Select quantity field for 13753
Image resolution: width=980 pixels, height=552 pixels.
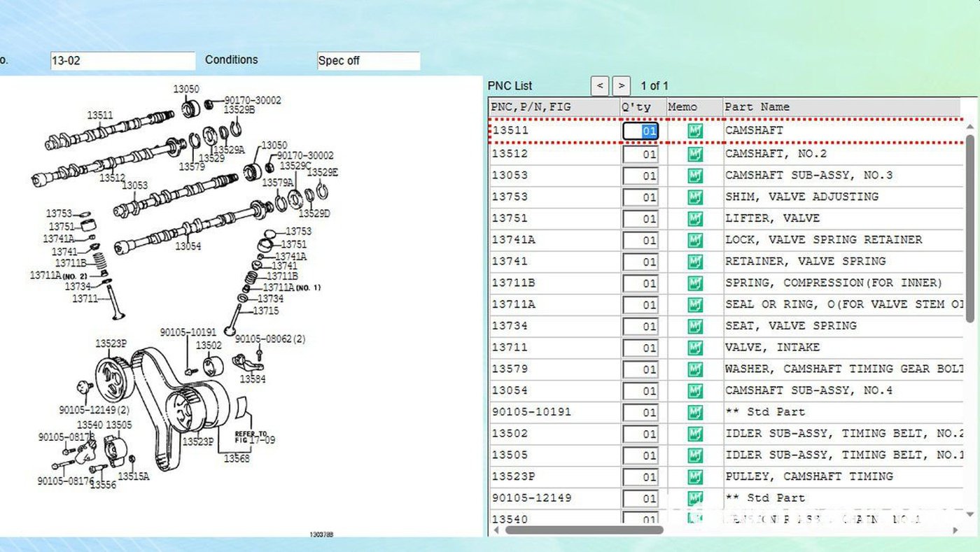[640, 197]
